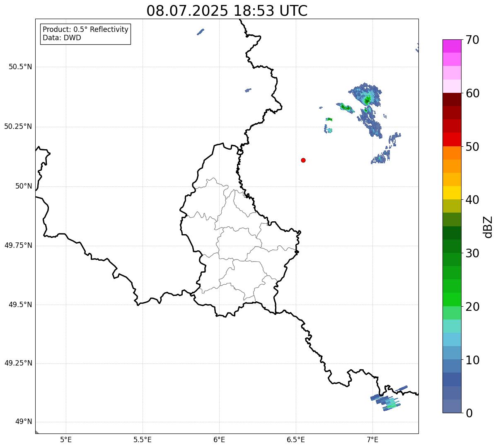The height and width of the screenshot is (448, 498).
Task: Click the title "08.07.2025 18:53 UTC"
Action: [x=227, y=11]
